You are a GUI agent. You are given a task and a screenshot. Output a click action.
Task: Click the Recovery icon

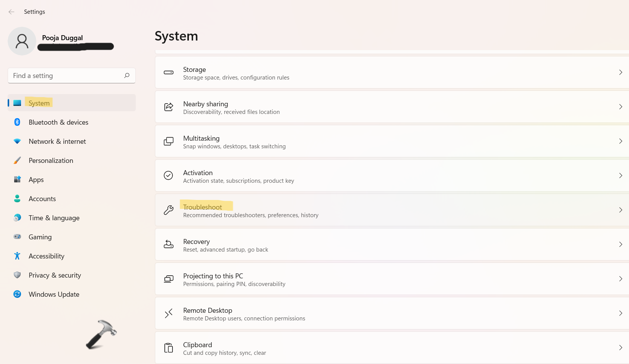click(169, 244)
